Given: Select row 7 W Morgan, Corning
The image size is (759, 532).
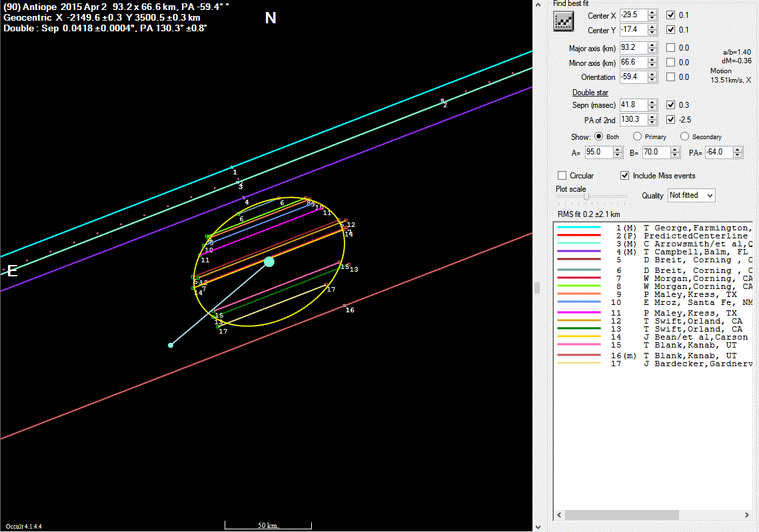Looking at the screenshot, I should click(653, 278).
